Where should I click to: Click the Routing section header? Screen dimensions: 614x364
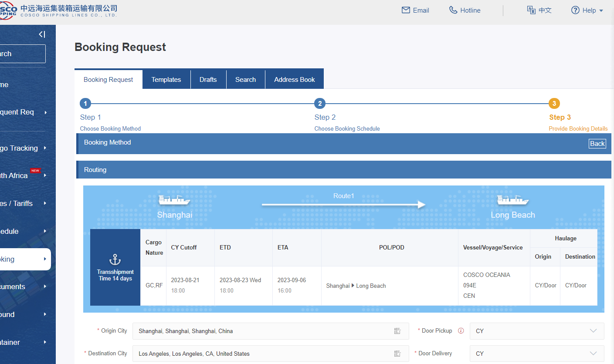[x=344, y=170]
